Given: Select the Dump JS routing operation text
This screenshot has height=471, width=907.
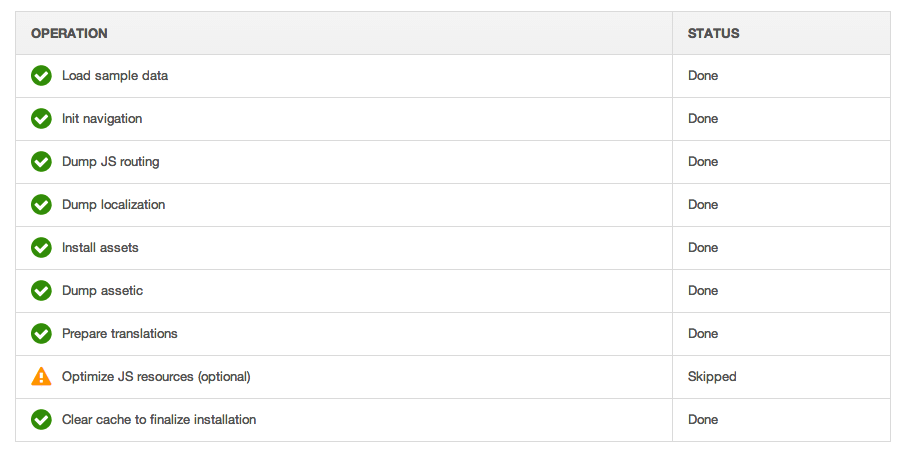Looking at the screenshot, I should pyautogui.click(x=110, y=161).
